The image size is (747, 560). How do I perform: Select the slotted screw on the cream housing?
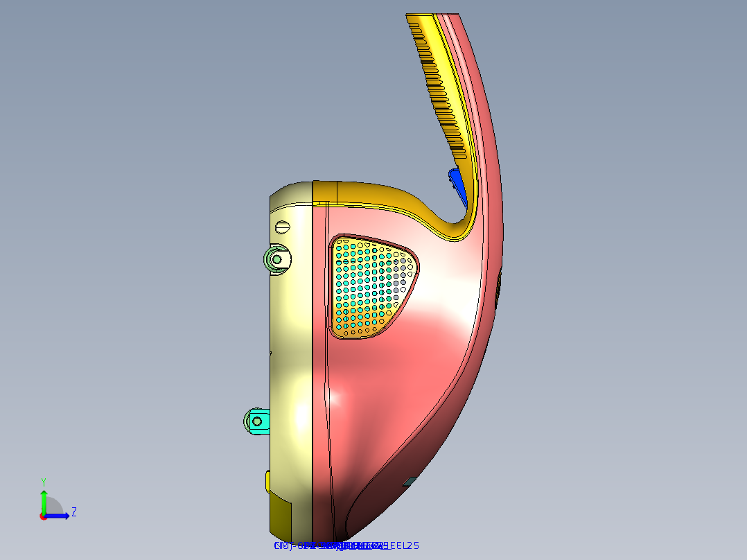283,227
